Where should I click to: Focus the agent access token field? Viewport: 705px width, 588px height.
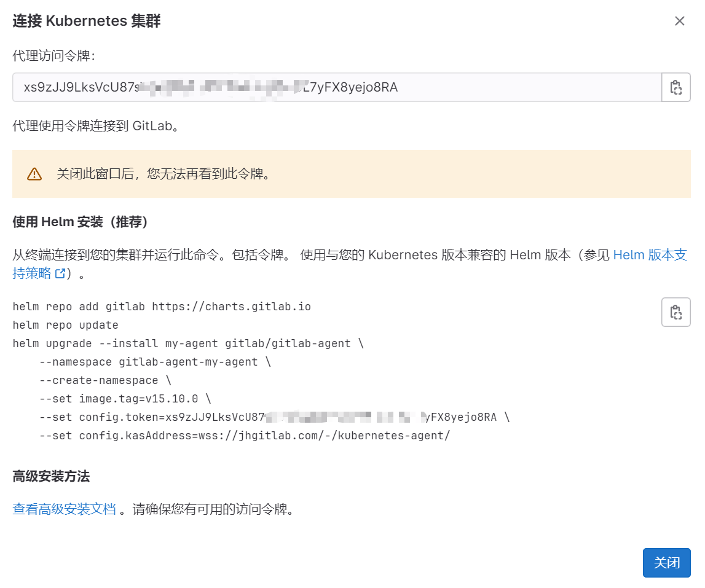point(336,87)
